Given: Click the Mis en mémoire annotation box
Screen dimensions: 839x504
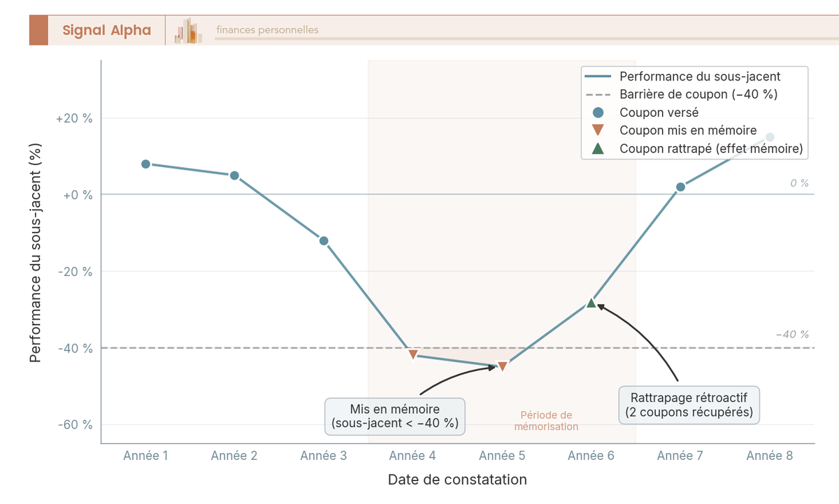Looking at the screenshot, I should coord(395,416).
